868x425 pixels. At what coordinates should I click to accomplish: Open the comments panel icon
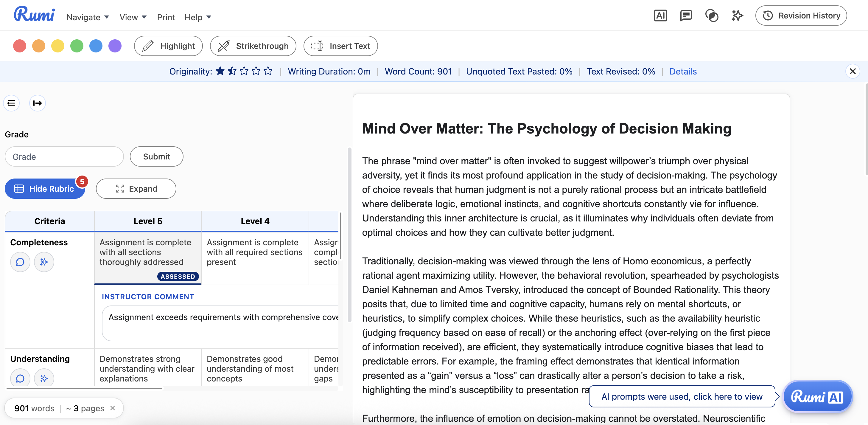(686, 15)
